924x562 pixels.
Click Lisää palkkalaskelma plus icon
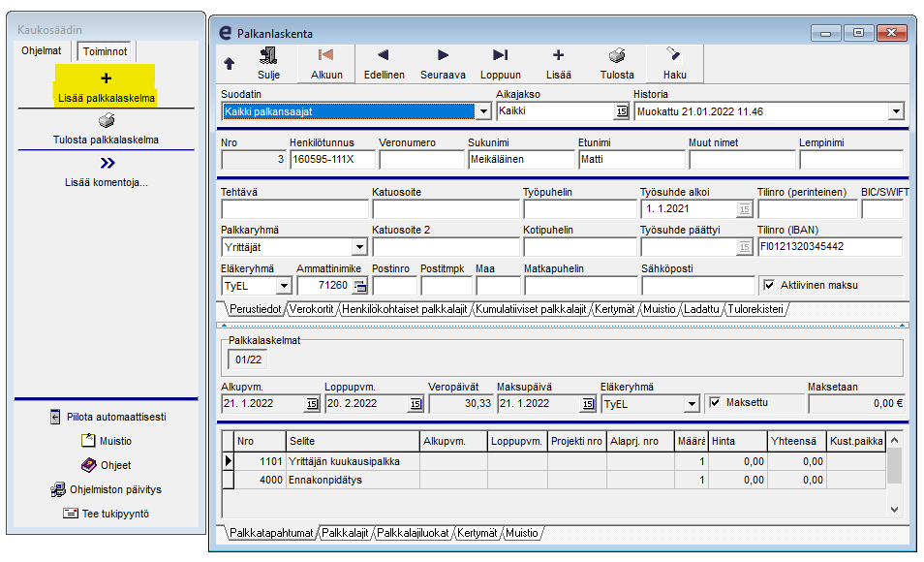107,78
